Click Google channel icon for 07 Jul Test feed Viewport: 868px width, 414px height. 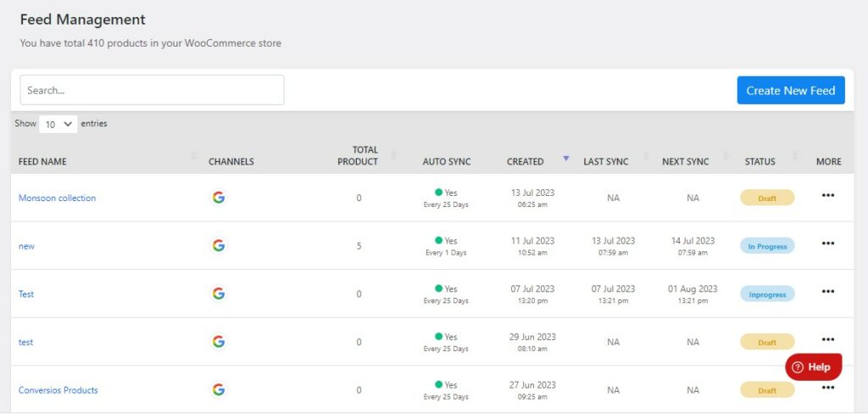coord(219,294)
